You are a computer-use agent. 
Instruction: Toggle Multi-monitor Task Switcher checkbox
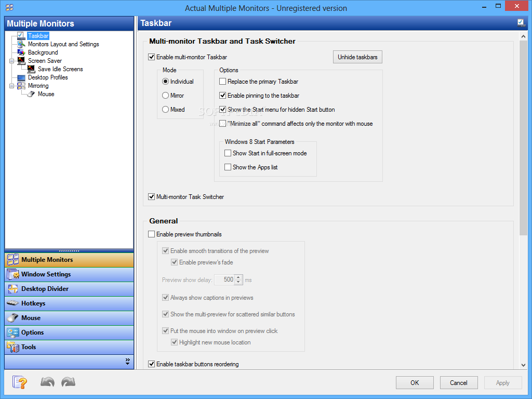click(152, 197)
